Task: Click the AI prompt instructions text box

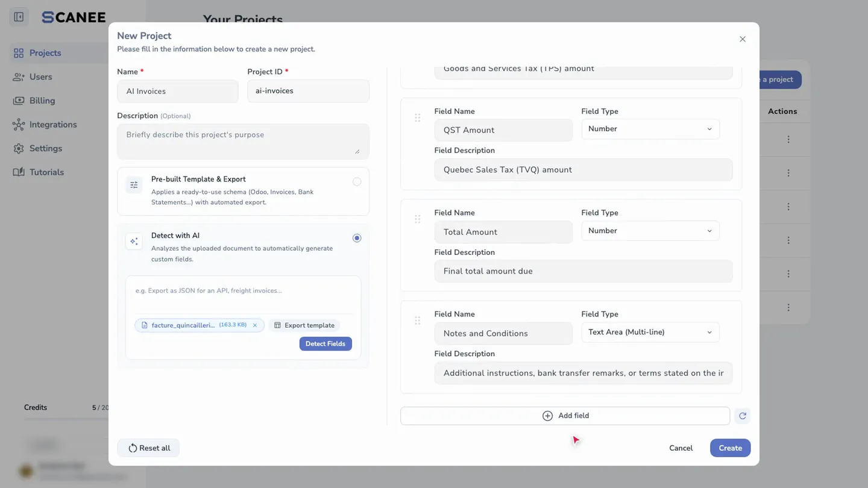Action: pyautogui.click(x=244, y=295)
